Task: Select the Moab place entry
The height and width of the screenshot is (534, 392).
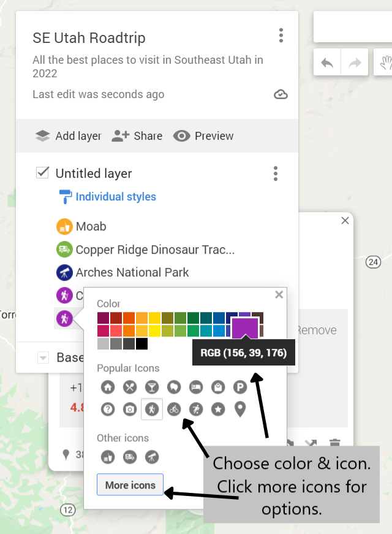Action: [x=91, y=226]
